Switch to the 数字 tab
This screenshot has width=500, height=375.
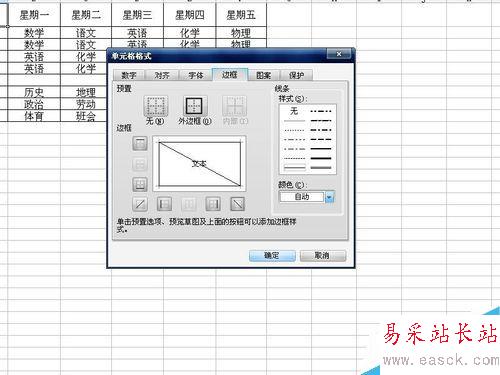click(x=129, y=75)
